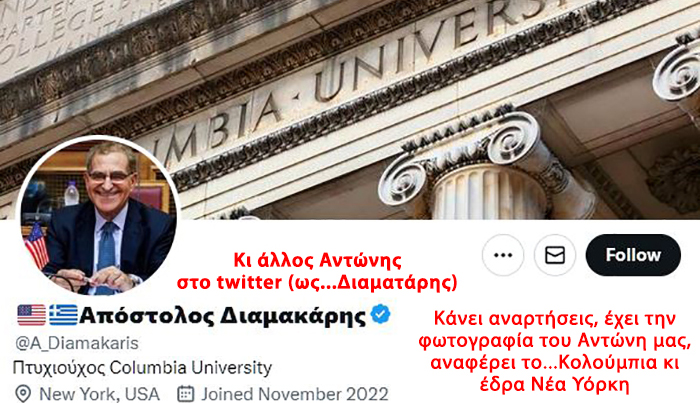Follow the Απόστολος Διαμακάρης account
The image size is (700, 403).
(633, 255)
